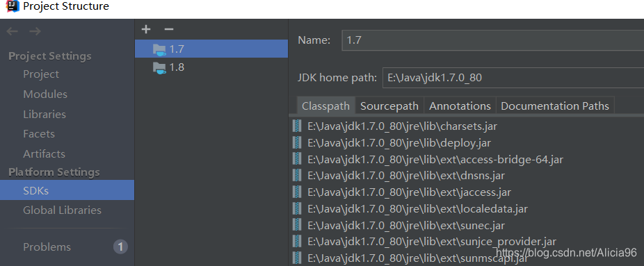Click the 1.7 SDK folder icon
The width and height of the screenshot is (644, 266).
159,49
